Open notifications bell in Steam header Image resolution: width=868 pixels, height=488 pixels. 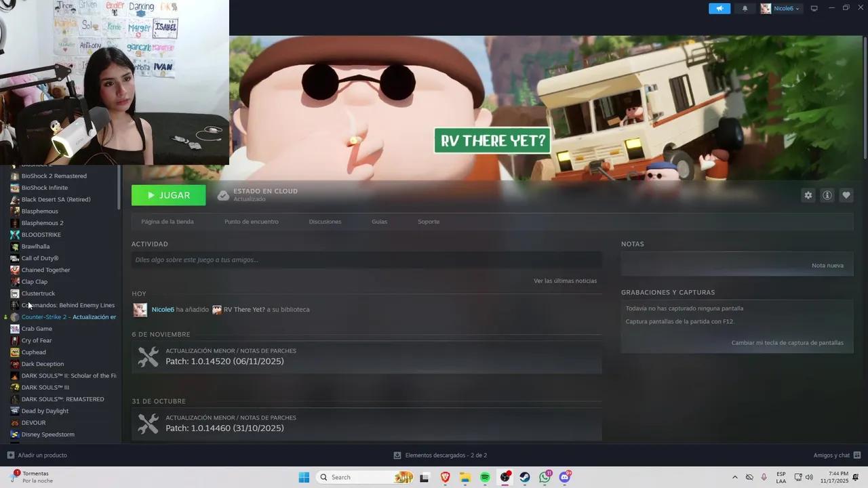point(745,9)
